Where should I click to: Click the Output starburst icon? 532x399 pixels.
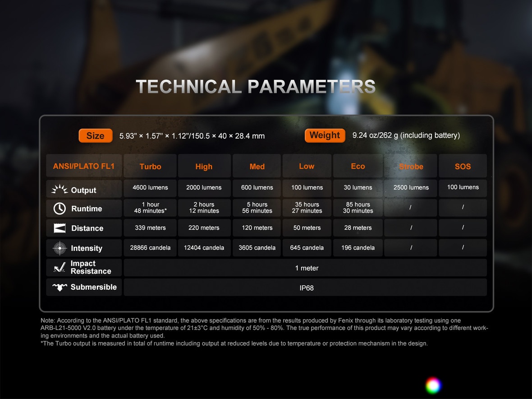60,190
